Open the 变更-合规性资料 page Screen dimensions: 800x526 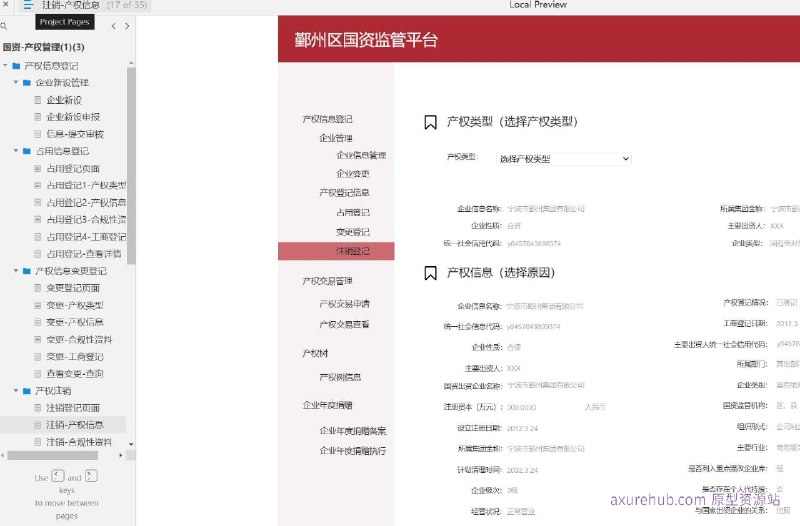coord(79,339)
